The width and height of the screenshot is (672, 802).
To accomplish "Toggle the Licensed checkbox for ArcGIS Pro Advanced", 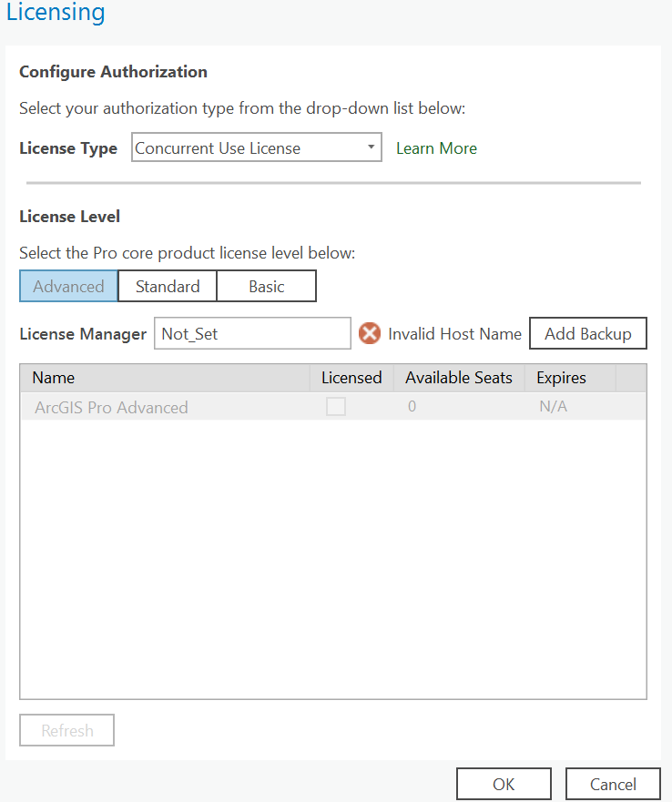I will click(x=336, y=407).
